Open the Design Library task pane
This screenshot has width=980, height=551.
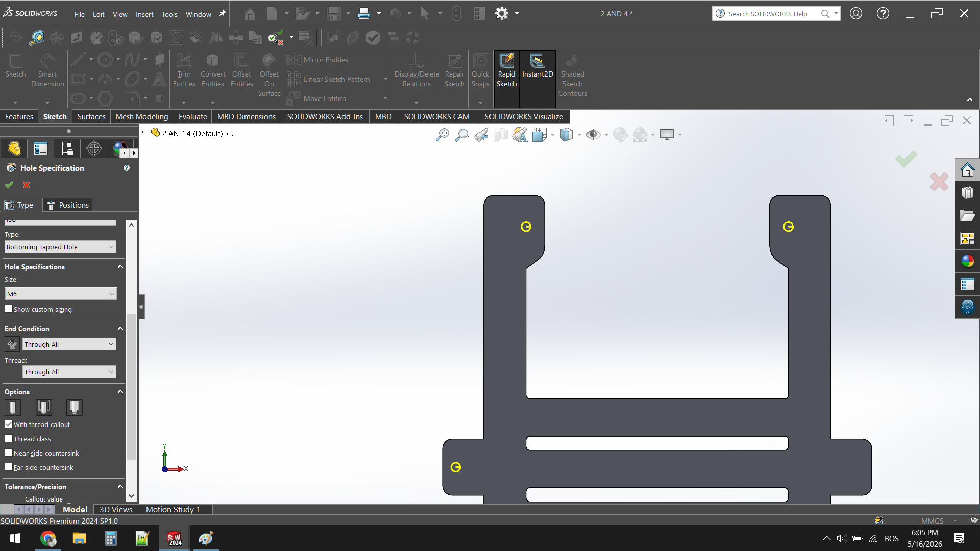point(967,193)
